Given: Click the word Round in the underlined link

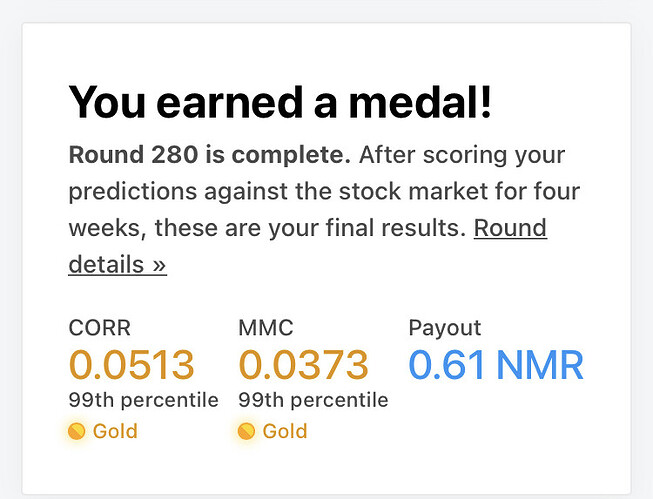Looking at the screenshot, I should click(510, 228).
